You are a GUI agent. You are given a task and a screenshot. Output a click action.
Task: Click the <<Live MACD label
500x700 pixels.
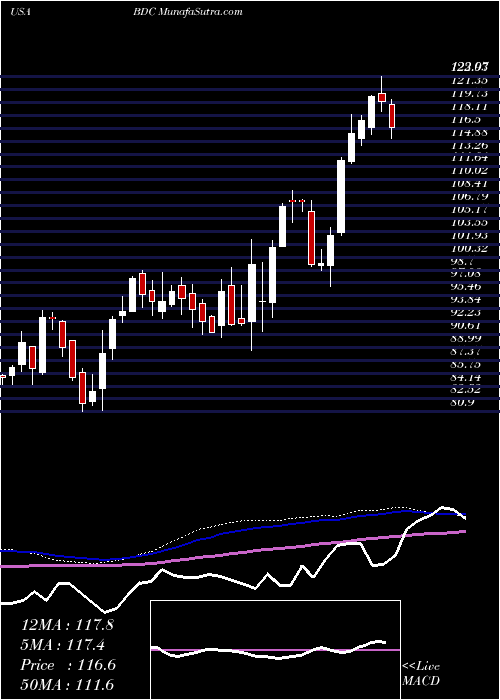point(421,674)
